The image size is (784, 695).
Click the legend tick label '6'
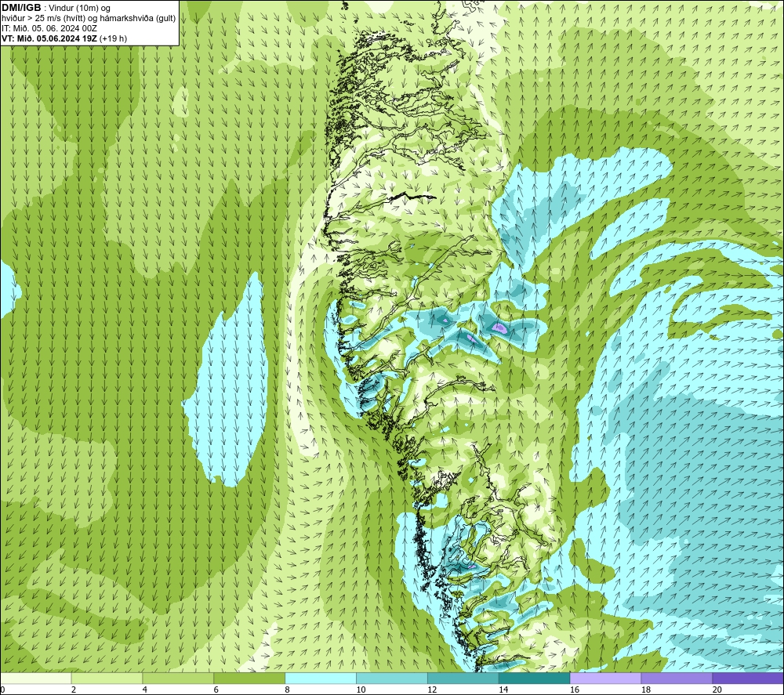[x=216, y=690]
